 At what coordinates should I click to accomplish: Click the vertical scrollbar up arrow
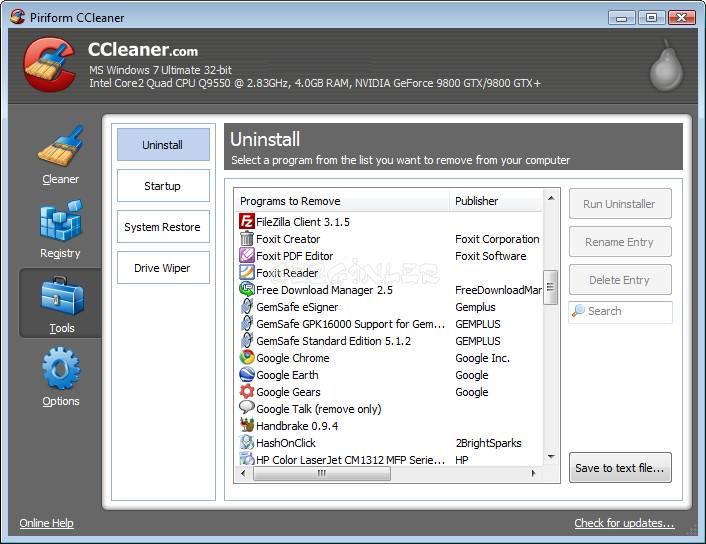[x=551, y=198]
